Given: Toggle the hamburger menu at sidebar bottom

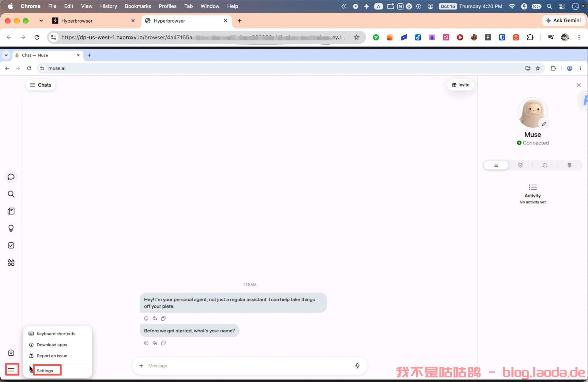Looking at the screenshot, I should tap(11, 370).
